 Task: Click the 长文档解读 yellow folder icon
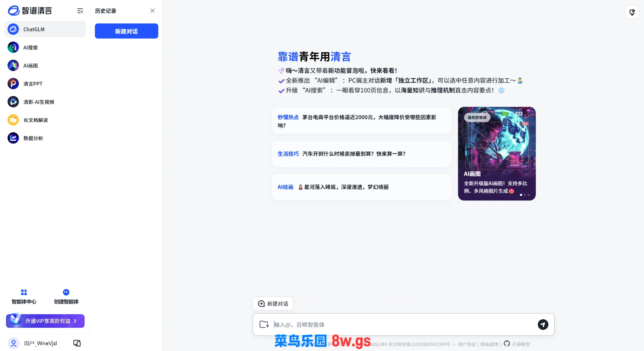pyautogui.click(x=13, y=120)
